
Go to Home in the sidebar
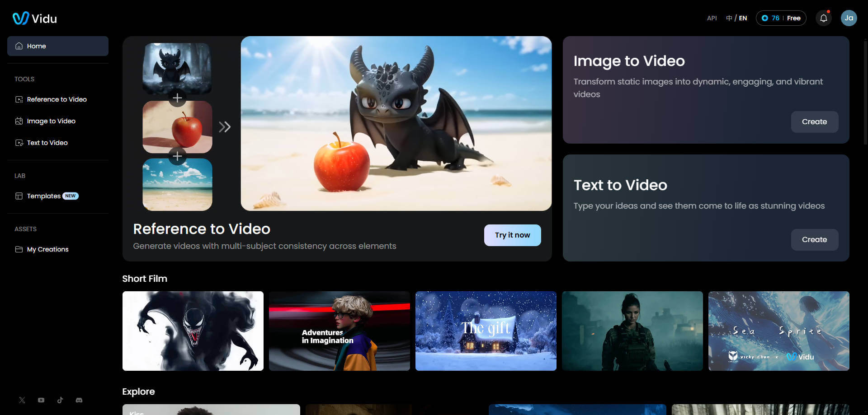tap(58, 46)
